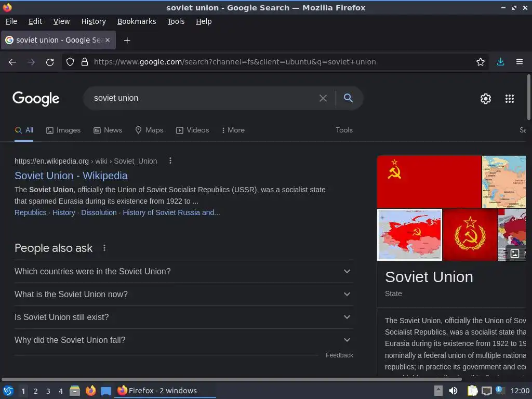The height and width of the screenshot is (399, 532).
Task: Open options dots beside People also ask
Action: [x=104, y=248]
